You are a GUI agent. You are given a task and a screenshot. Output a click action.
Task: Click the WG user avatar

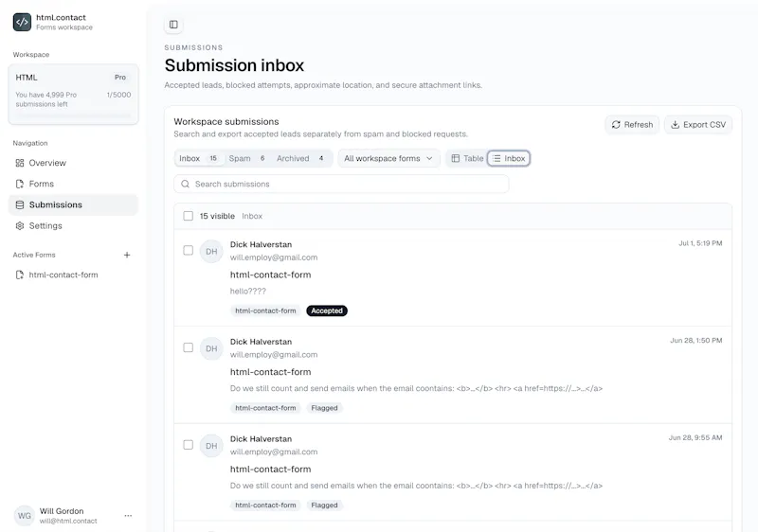pos(25,516)
